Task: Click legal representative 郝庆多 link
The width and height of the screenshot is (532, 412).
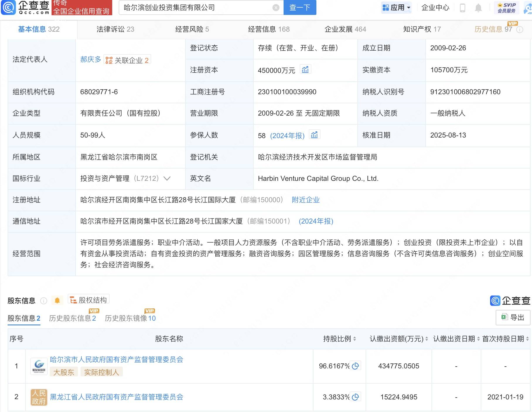Action: click(91, 60)
